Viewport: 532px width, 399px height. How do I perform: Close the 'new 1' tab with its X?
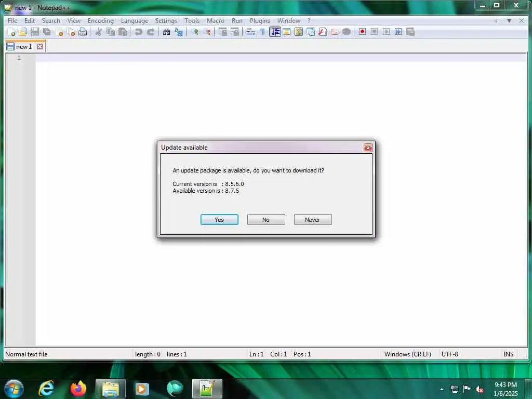point(39,46)
